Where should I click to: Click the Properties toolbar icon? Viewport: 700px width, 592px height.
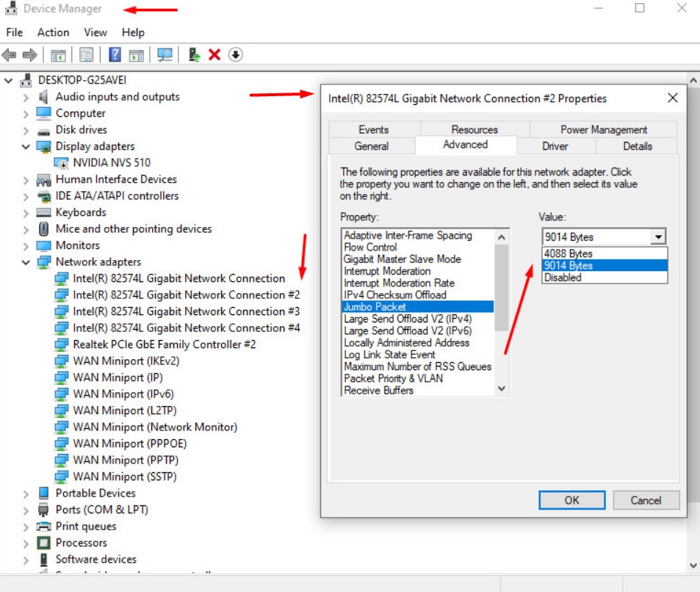(x=87, y=55)
